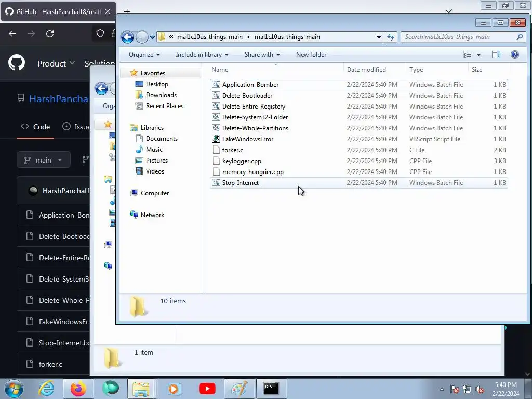Open the Windows Start button
The width and height of the screenshot is (532, 399).
(14, 389)
